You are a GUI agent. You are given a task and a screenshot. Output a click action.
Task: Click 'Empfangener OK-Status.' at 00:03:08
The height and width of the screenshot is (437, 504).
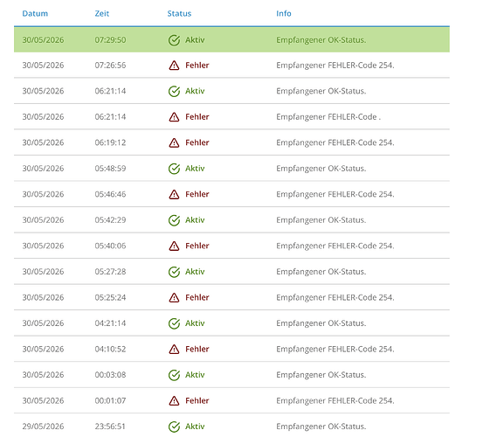pyautogui.click(x=321, y=375)
